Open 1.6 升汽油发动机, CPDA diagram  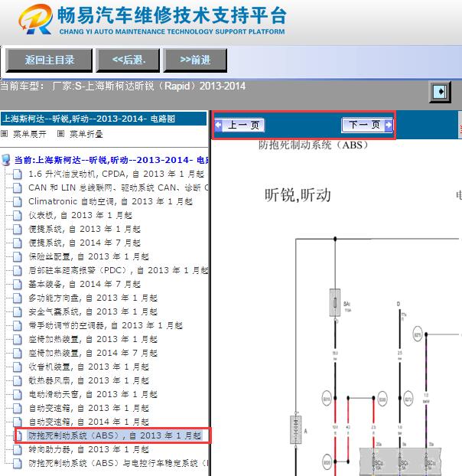[116, 174]
